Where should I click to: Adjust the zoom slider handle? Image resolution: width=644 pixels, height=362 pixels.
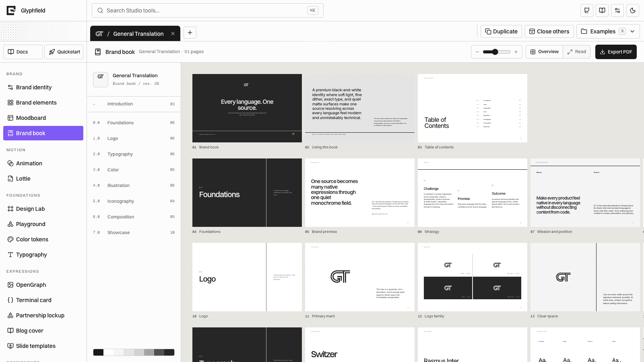coord(495,52)
